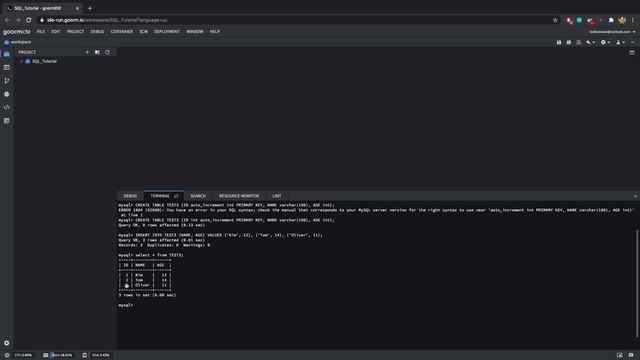Open the build wrench tool dropdown

590,42
